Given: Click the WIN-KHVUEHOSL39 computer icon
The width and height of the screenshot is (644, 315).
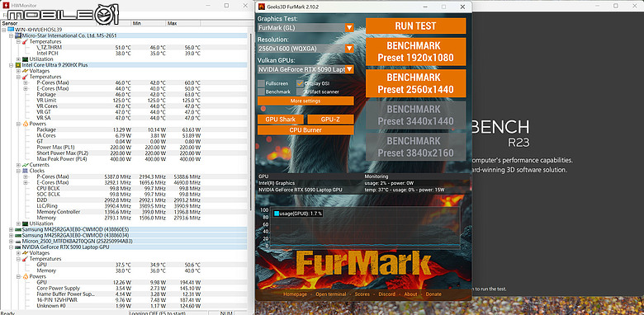Looking at the screenshot, I should click(x=11, y=30).
